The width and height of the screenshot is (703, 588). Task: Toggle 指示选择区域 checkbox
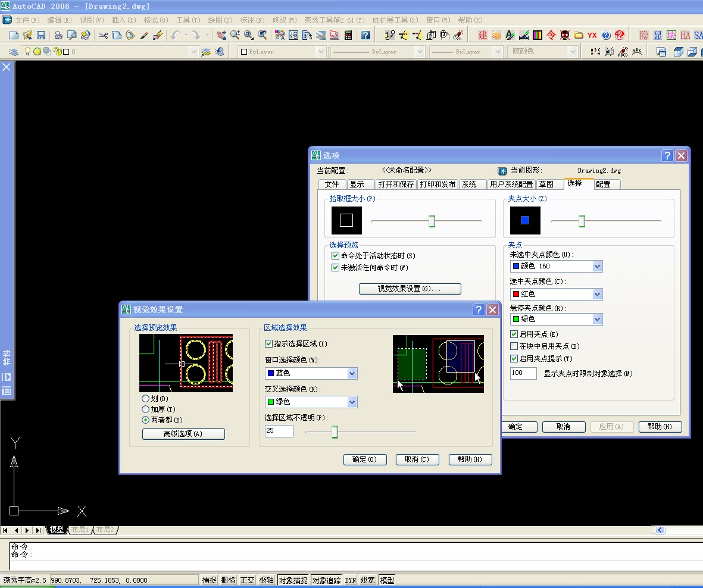[268, 344]
